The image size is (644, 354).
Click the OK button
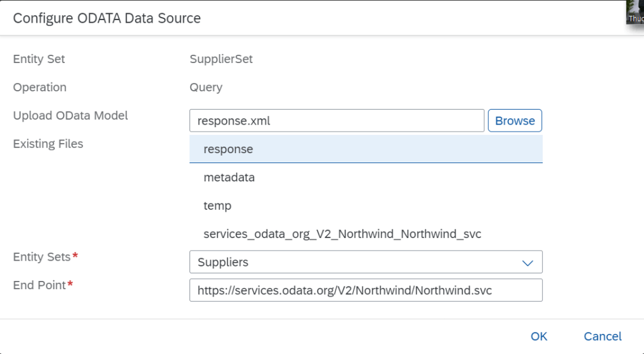click(538, 336)
